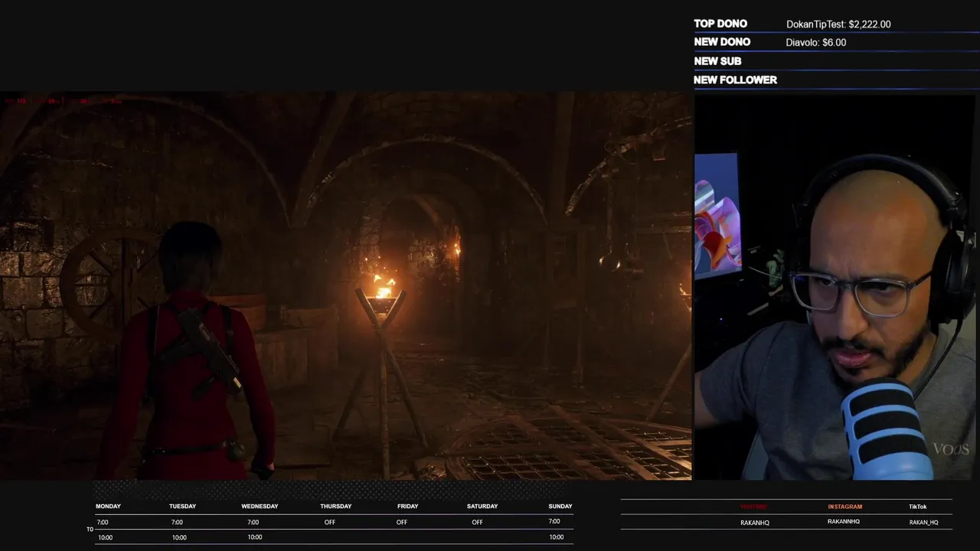Viewport: 980px width, 551px height.
Task: Select Wednesday's 7:00 start time
Action: point(253,522)
